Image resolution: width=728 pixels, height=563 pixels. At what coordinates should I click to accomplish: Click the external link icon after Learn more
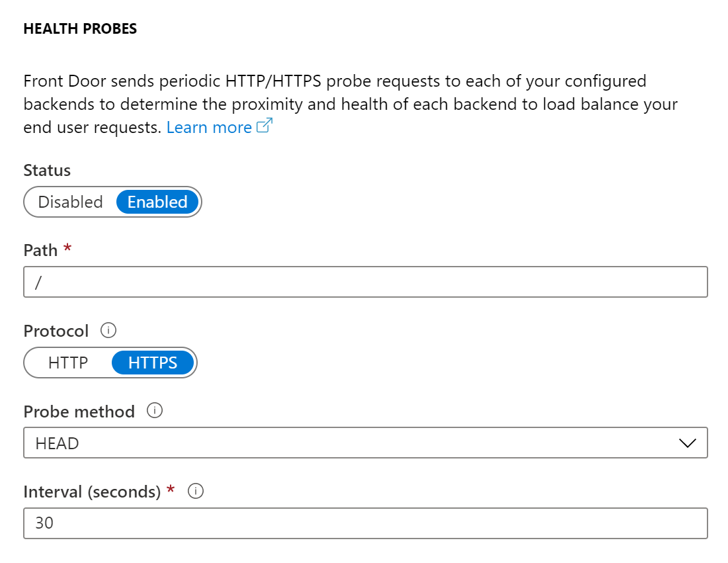coord(264,126)
